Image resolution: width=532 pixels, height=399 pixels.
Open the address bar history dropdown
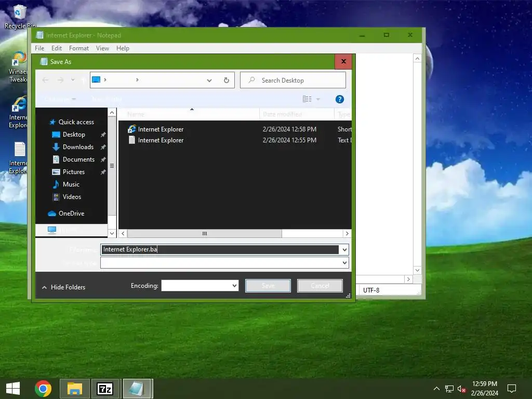click(x=209, y=81)
